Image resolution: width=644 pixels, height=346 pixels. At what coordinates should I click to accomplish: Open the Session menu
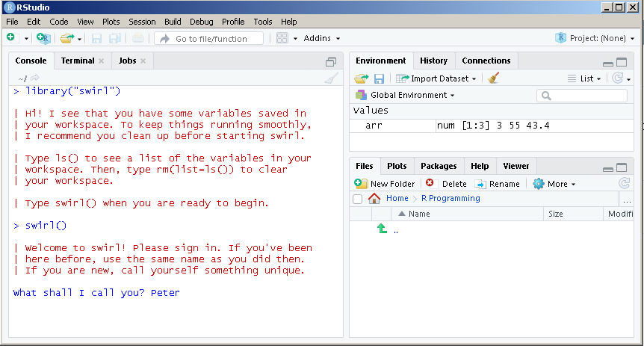tap(142, 22)
